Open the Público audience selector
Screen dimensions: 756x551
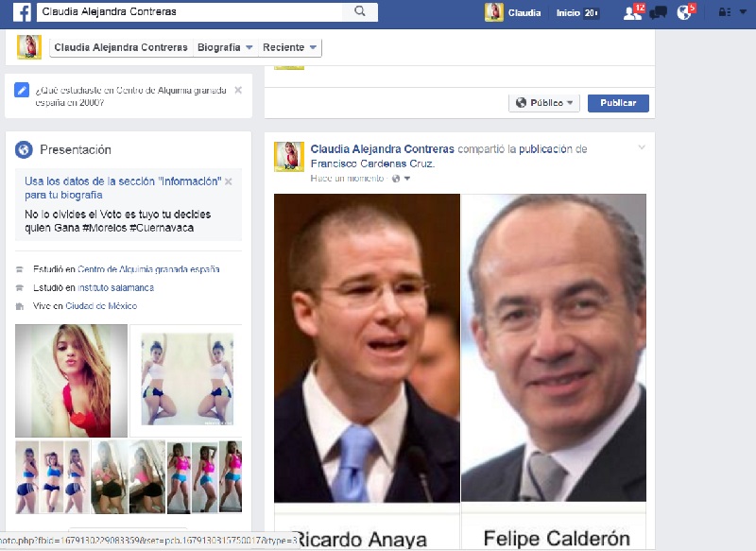pyautogui.click(x=544, y=103)
